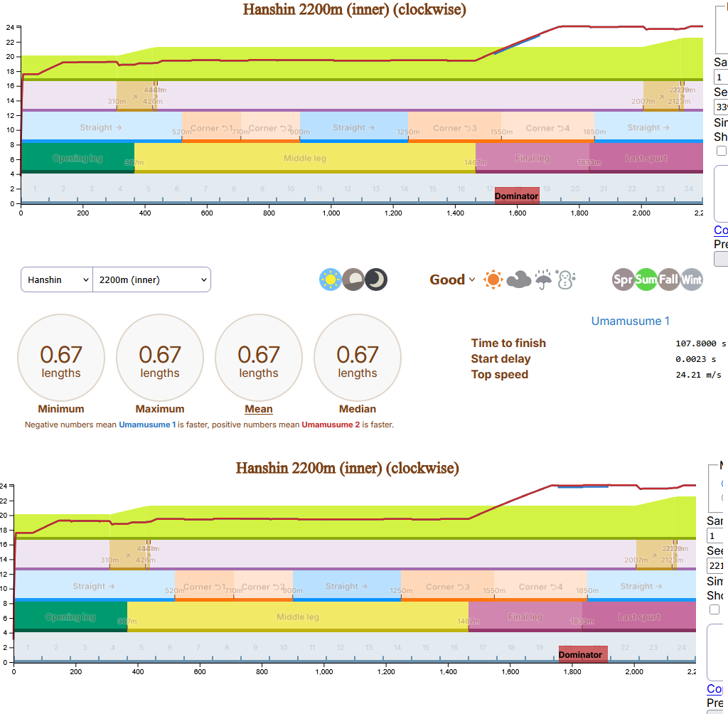Image resolution: width=728 pixels, height=714 pixels.
Task: Click the Maximum result label
Action: pos(160,409)
